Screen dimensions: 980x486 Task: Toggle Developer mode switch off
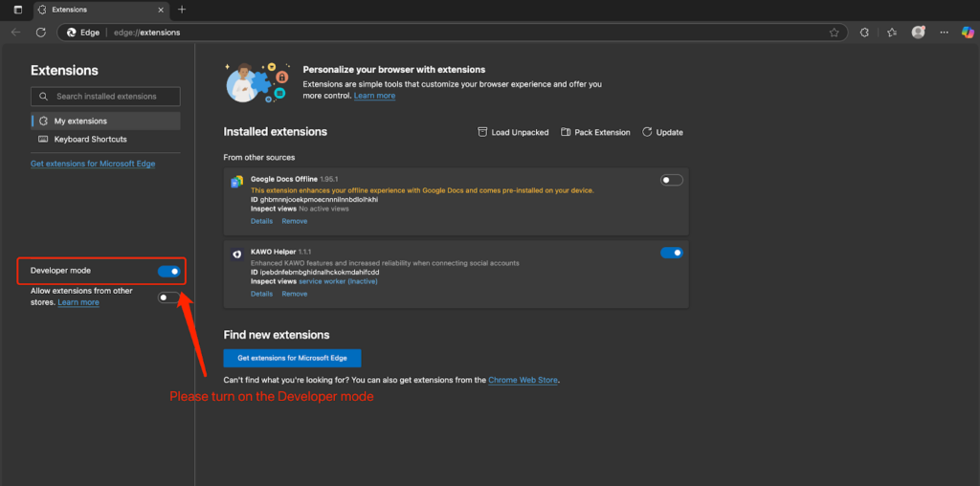tap(168, 271)
